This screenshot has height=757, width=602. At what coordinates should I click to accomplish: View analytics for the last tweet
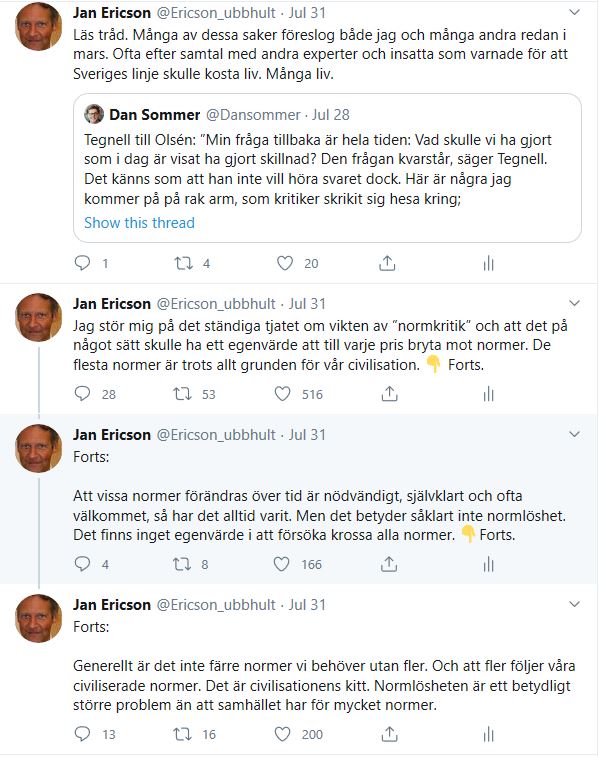(489, 734)
